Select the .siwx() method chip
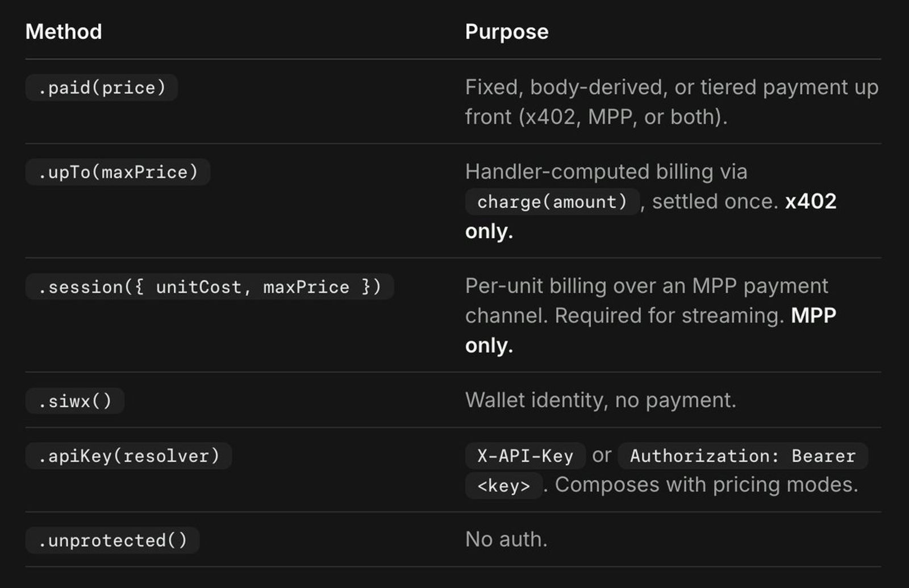The height and width of the screenshot is (588, 909). coord(75,401)
